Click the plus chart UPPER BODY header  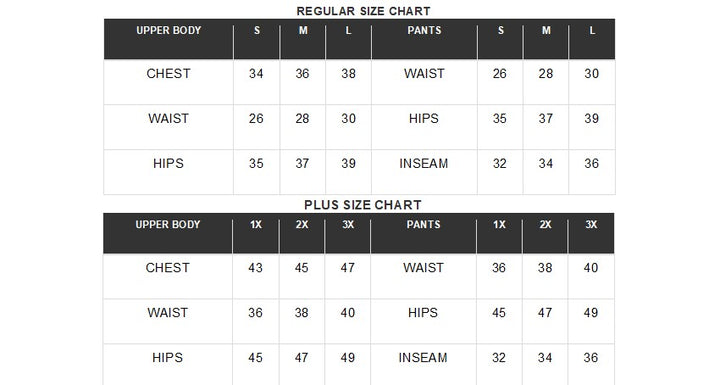tap(168, 225)
